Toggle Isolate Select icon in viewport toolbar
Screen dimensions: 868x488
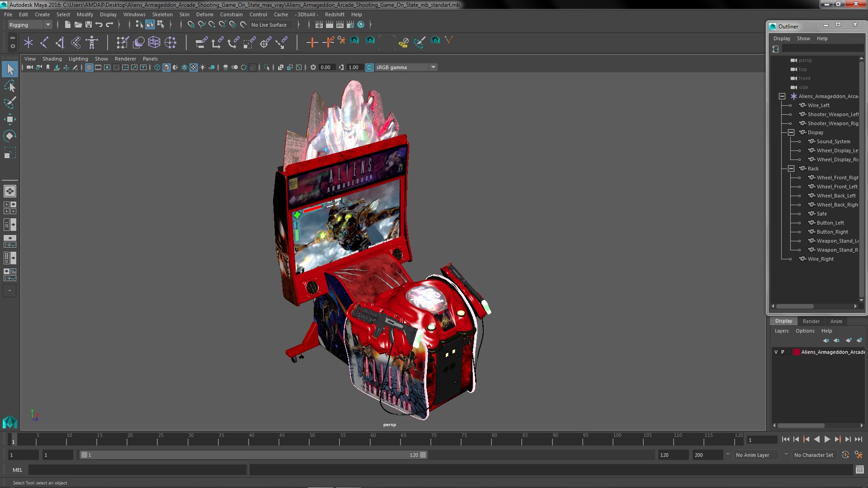(x=267, y=67)
